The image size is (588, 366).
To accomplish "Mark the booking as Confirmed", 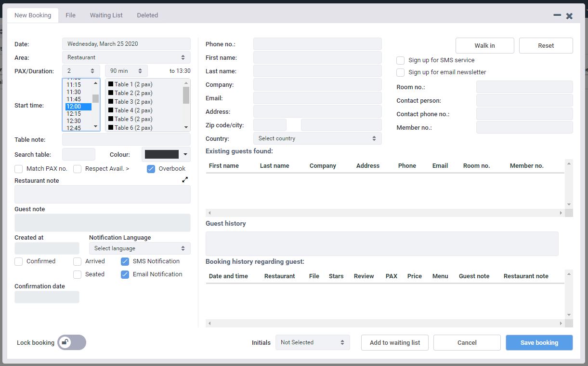I will pyautogui.click(x=18, y=261).
